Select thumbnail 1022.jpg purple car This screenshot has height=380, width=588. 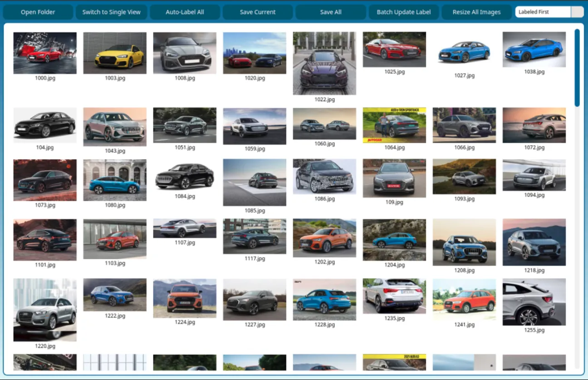(x=324, y=63)
